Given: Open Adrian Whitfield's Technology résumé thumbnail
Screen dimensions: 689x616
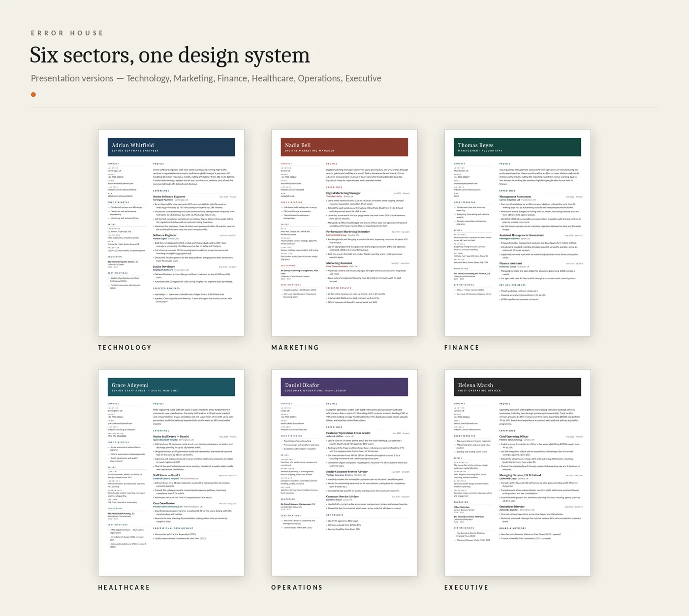Looking at the screenshot, I should (171, 233).
